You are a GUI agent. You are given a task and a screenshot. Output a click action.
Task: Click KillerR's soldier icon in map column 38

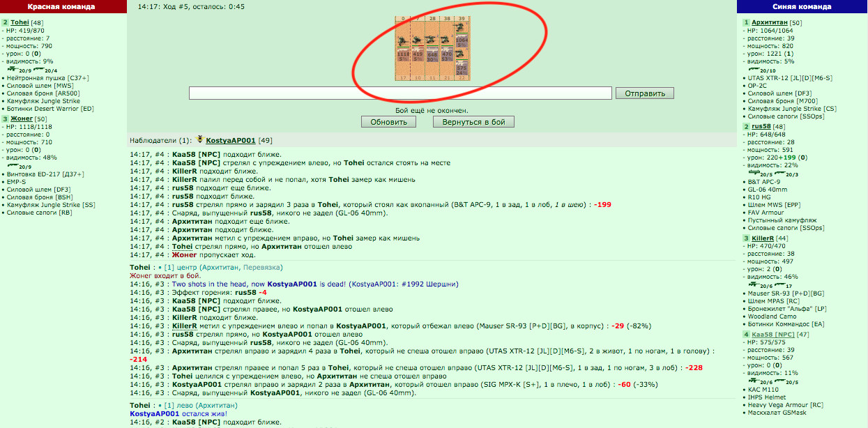click(x=445, y=40)
